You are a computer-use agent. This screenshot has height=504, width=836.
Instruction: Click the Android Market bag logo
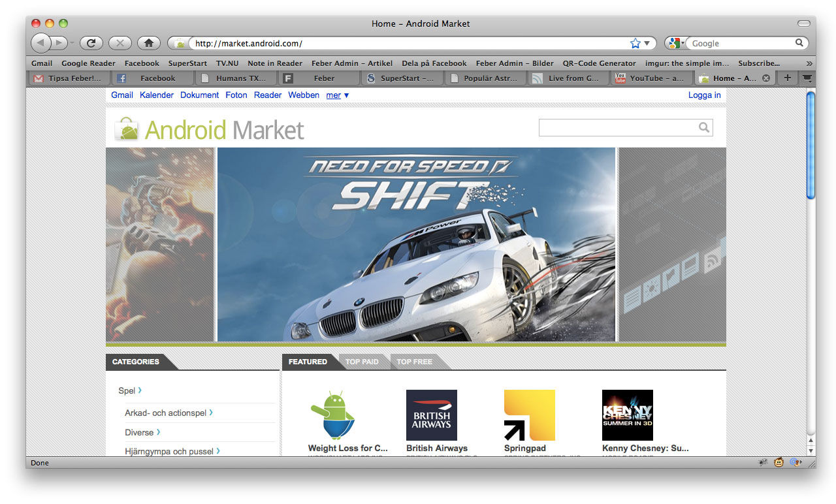[127, 129]
